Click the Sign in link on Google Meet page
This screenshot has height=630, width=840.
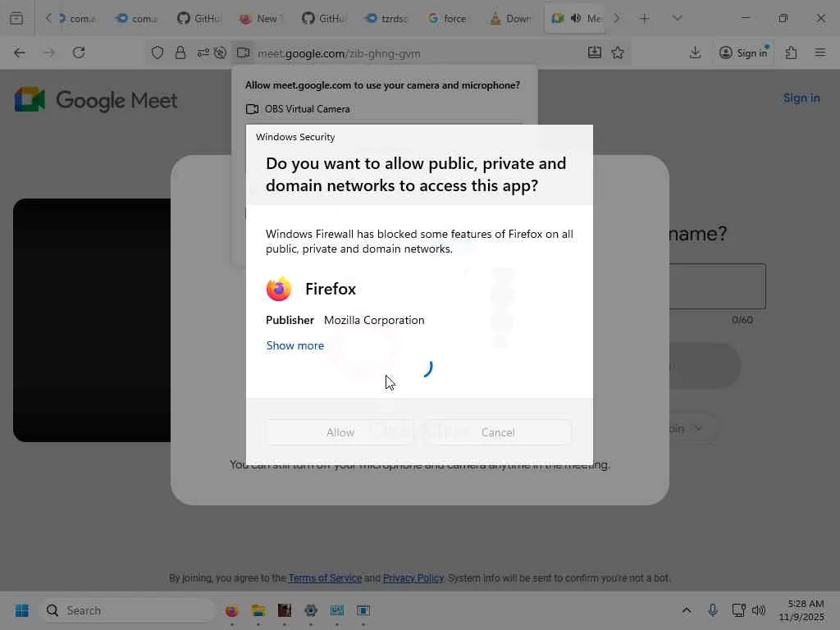point(801,98)
